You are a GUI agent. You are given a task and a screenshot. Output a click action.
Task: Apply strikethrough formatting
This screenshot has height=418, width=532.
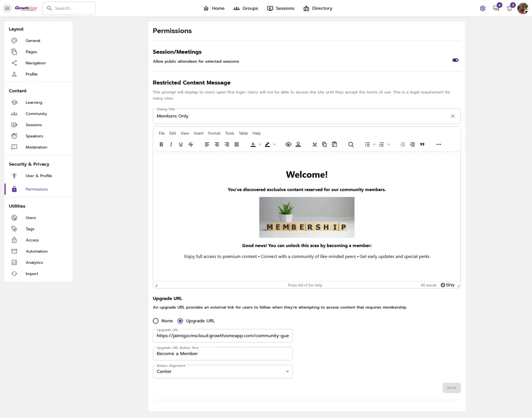click(191, 144)
